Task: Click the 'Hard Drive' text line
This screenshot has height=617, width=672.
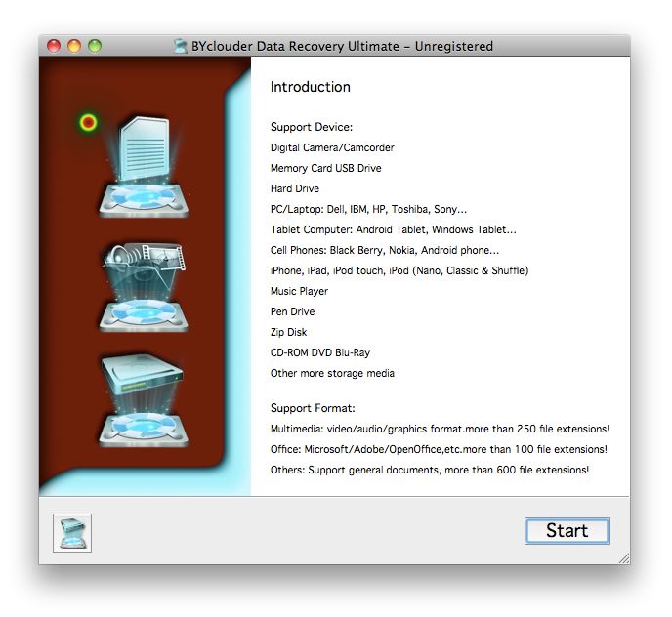Action: point(295,189)
